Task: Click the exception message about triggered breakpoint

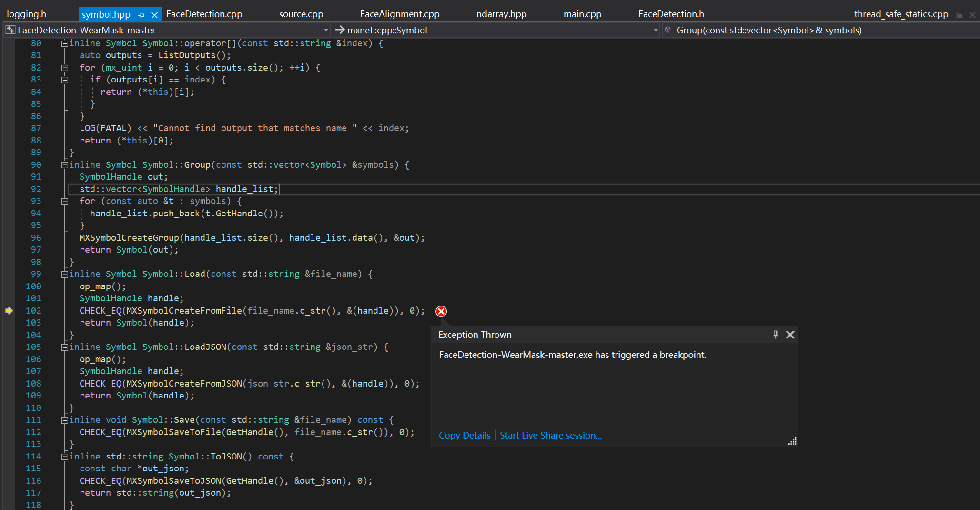Action: pyautogui.click(x=573, y=355)
